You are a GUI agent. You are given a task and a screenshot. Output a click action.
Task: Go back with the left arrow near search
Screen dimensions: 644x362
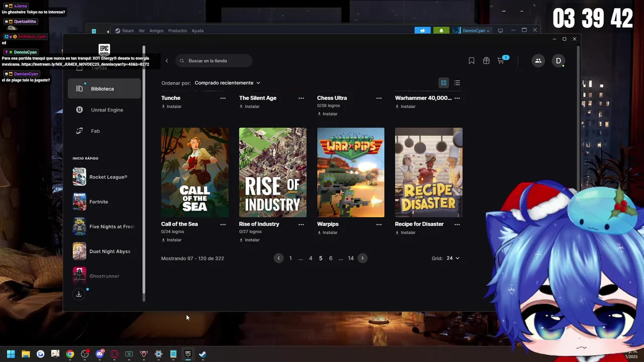coord(167,61)
